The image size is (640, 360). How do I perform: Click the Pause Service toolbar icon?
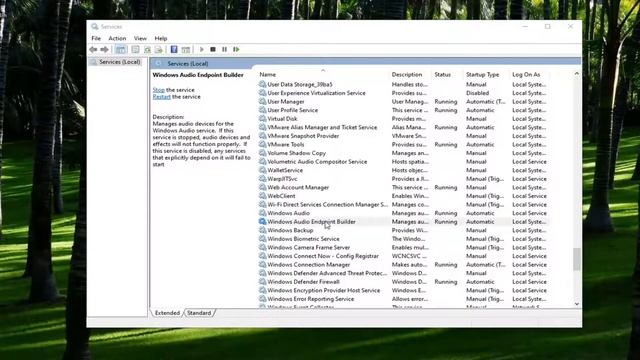pos(224,49)
